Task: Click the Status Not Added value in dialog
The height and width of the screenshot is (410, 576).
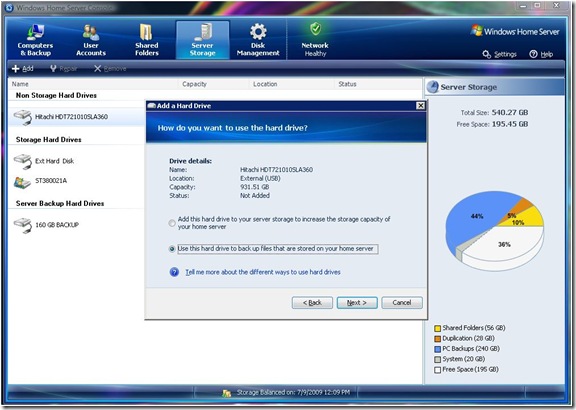Action: point(255,196)
